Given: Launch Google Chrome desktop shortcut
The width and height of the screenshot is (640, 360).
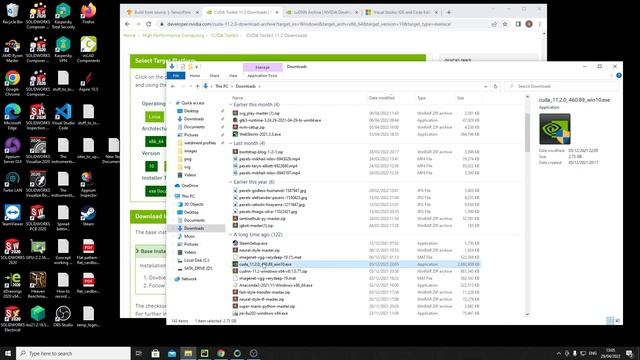Looking at the screenshot, I should [12, 83].
